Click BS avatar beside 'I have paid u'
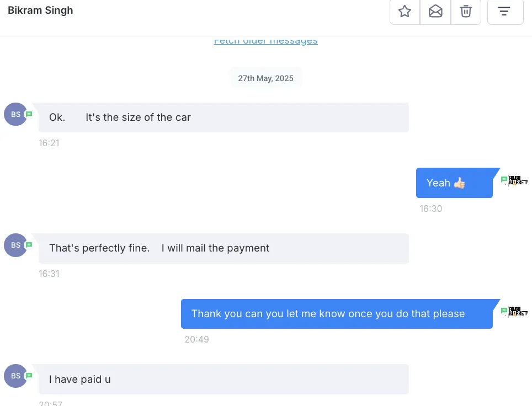This screenshot has width=532, height=406. (15, 376)
